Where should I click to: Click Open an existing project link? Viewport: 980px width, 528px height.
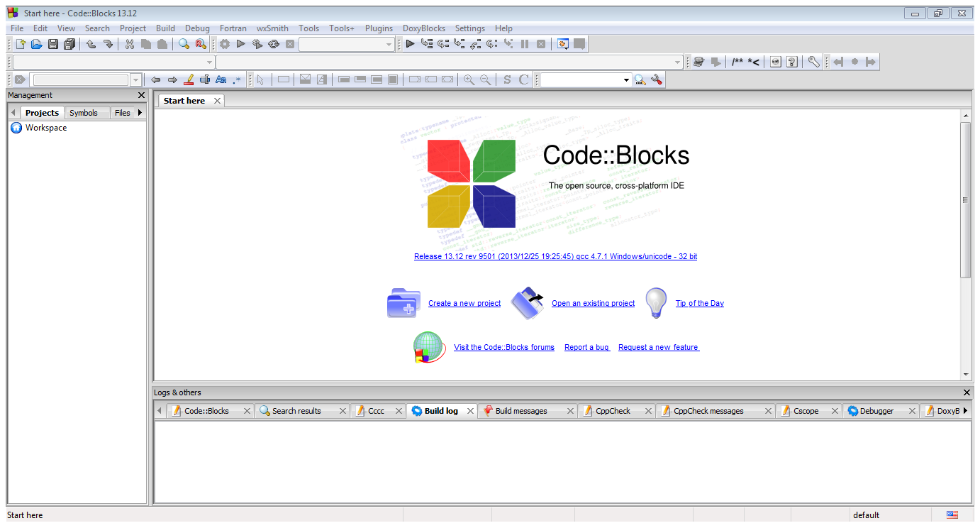click(594, 303)
